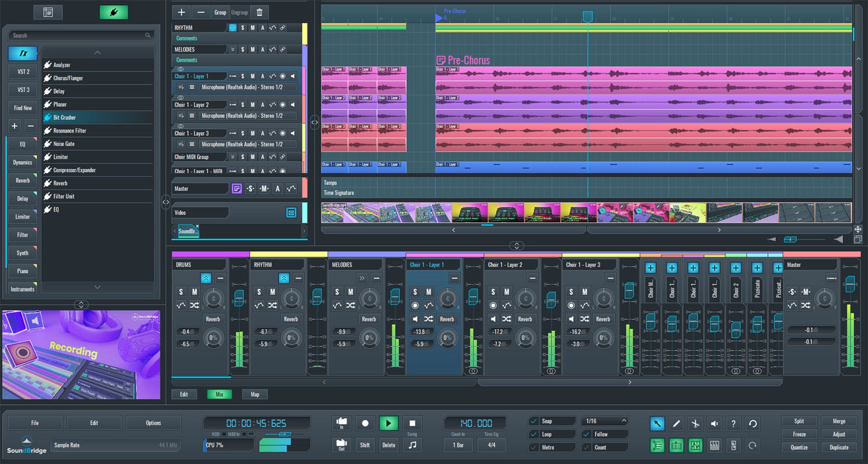This screenshot has height=464, width=868.
Task: Select the pencil draw tool
Action: coord(677,424)
